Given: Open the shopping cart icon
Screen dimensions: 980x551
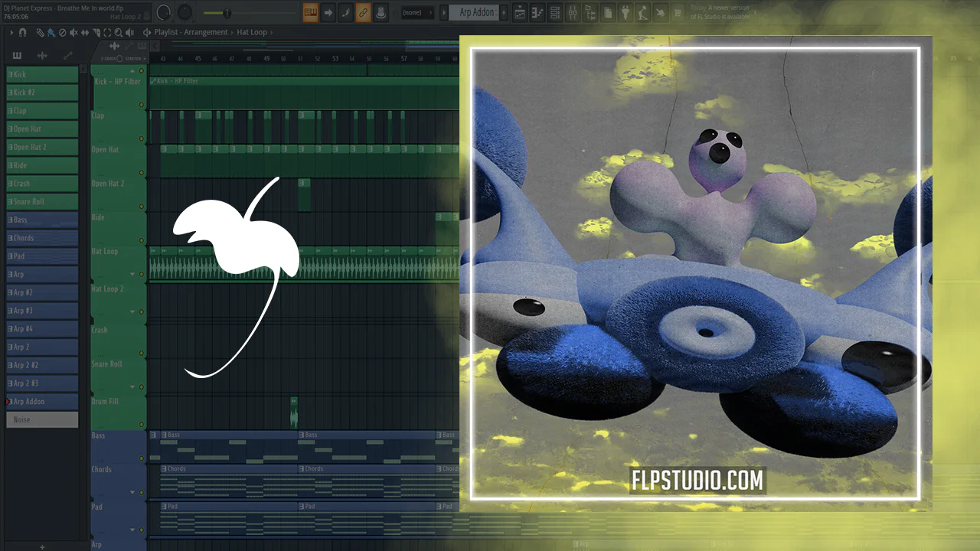Looking at the screenshot, I should click(x=678, y=12).
